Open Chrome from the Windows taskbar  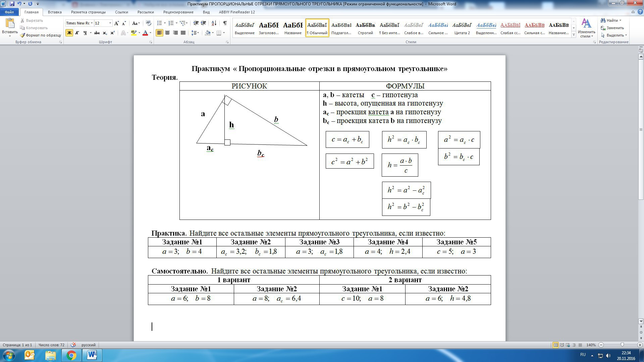pos(71,355)
